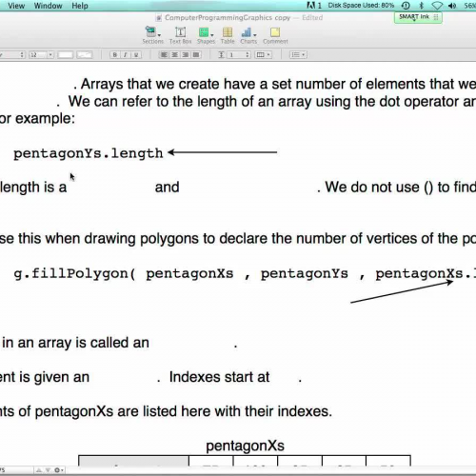Open the View menu
Image resolution: width=476 pixels, height=476 pixels.
tap(16, 6)
